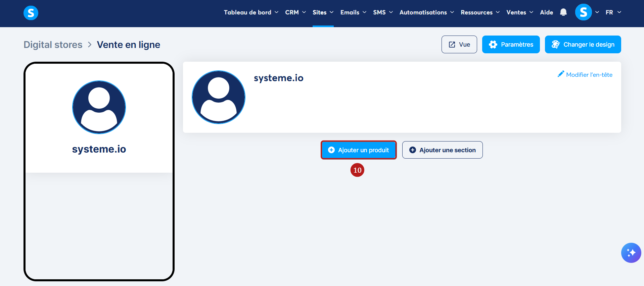Screen dimensions: 644x286
Task: Open the FR language selector
Action: [613, 12]
